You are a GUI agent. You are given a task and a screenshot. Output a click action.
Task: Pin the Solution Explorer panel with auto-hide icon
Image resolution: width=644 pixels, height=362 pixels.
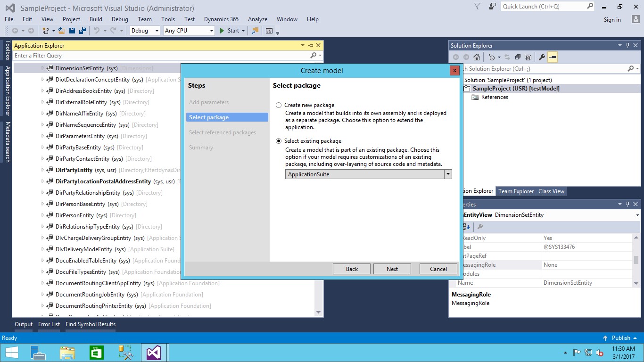tap(627, 46)
